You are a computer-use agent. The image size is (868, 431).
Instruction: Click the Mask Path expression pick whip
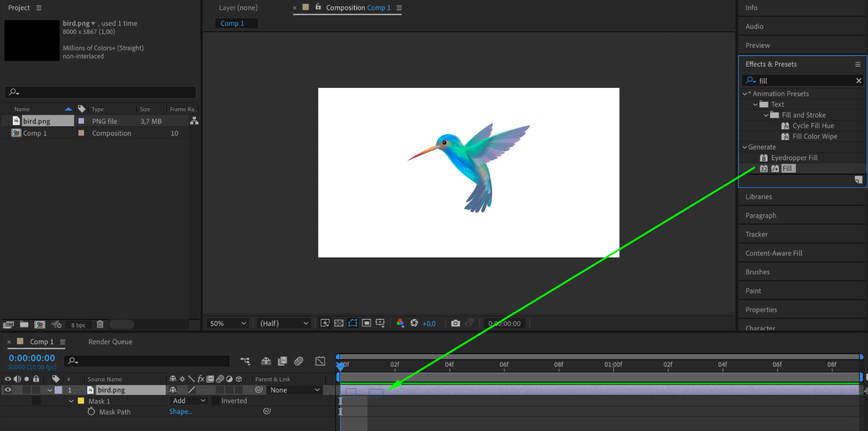click(267, 411)
